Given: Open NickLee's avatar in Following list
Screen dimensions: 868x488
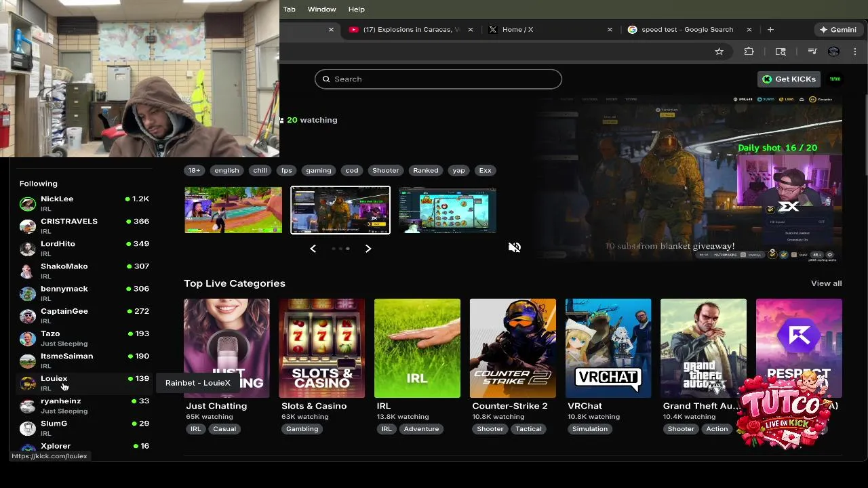Looking at the screenshot, I should [x=28, y=204].
